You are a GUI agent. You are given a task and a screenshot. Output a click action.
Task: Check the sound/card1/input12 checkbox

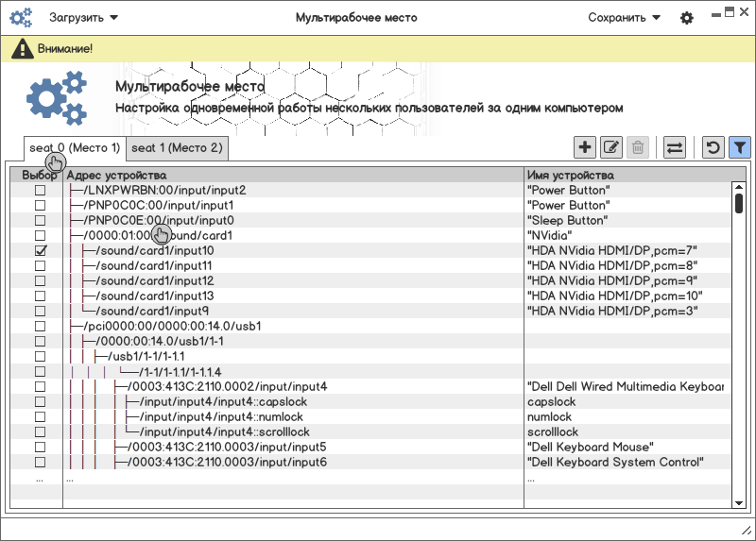coord(40,280)
